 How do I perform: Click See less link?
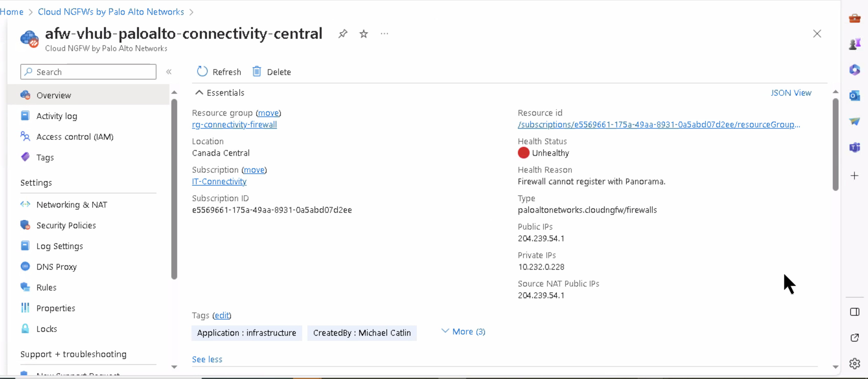(x=207, y=359)
